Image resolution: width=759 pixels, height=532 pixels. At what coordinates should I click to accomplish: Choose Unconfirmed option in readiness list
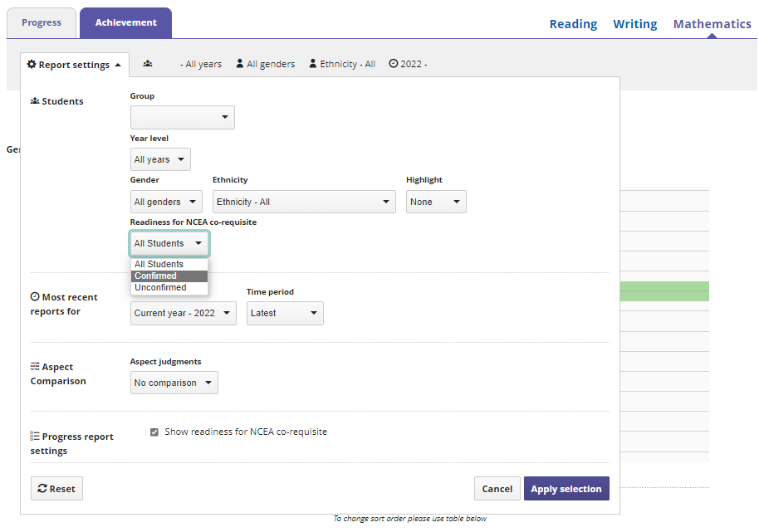(x=160, y=287)
